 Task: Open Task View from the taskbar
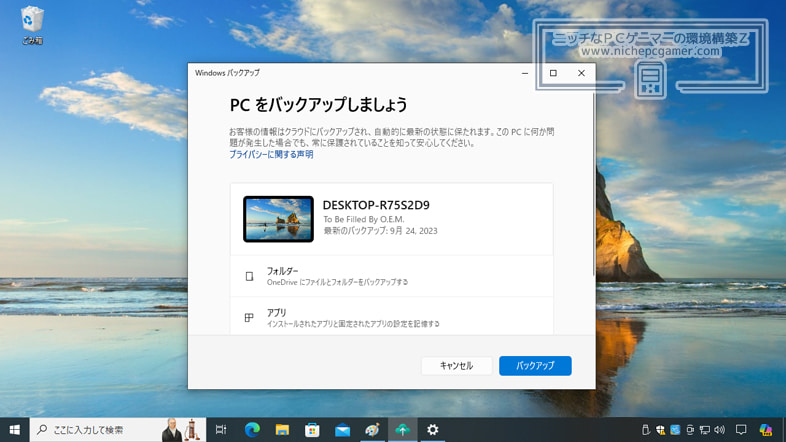[221, 429]
